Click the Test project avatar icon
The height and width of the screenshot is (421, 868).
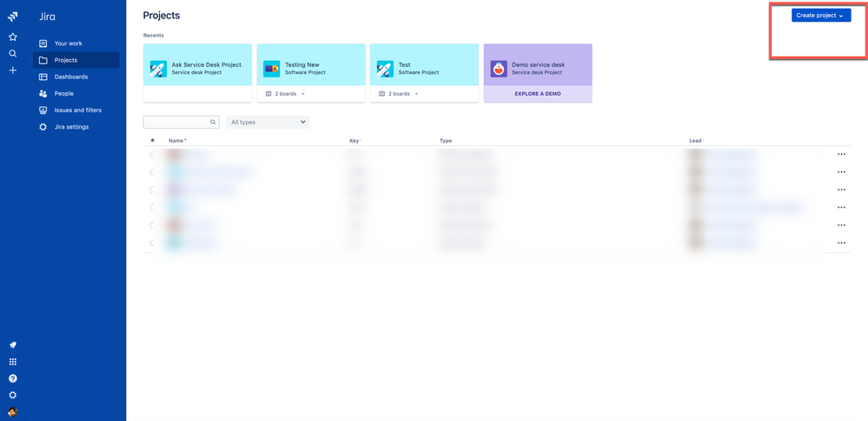(385, 69)
